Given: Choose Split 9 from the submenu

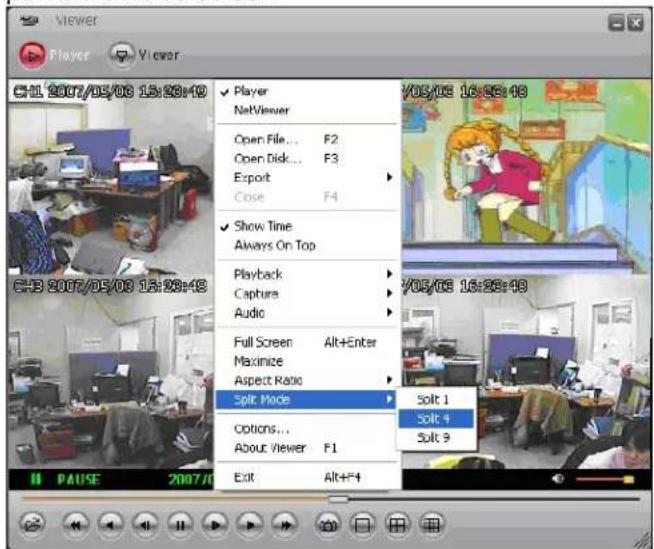Looking at the screenshot, I should [434, 438].
